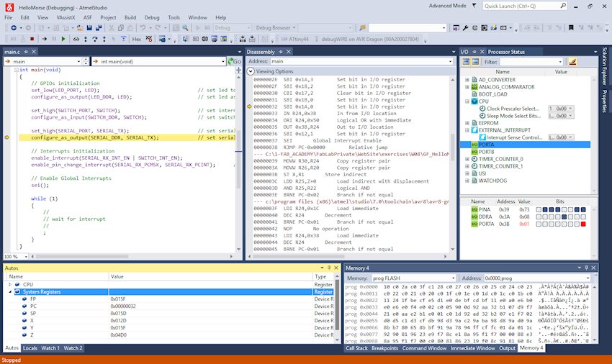Toggle the red bit 0 of PORTA
The width and height of the screenshot is (612, 364).
point(582,224)
